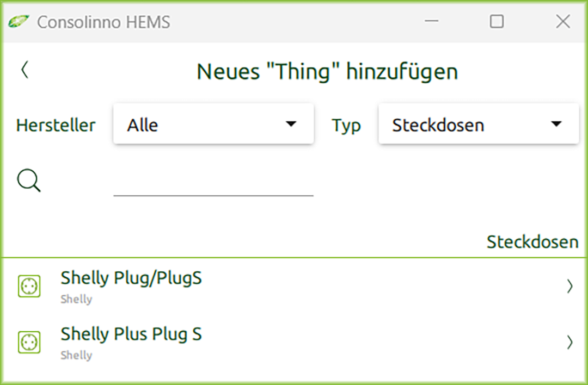588x385 pixels.
Task: Maximize the Consolinno HEMS window
Action: [497, 22]
